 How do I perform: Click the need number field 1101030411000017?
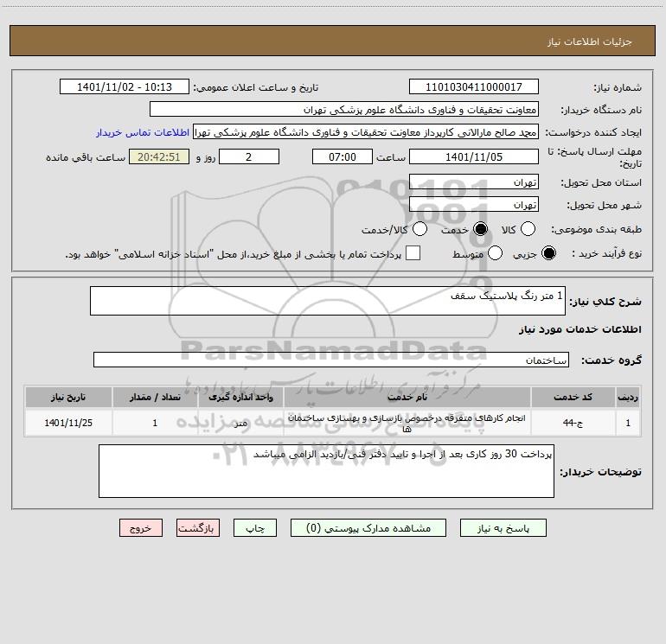coord(474,87)
